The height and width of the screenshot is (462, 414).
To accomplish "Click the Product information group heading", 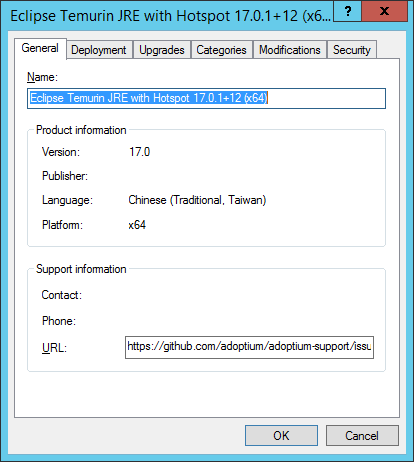I will 81,130.
